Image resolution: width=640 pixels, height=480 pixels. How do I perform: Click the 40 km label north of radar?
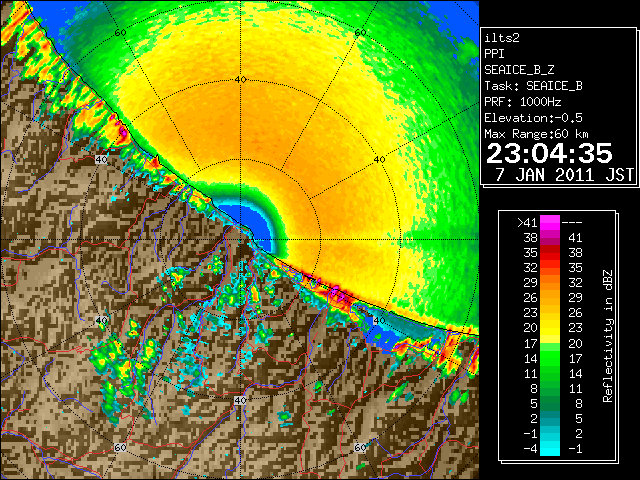point(240,80)
